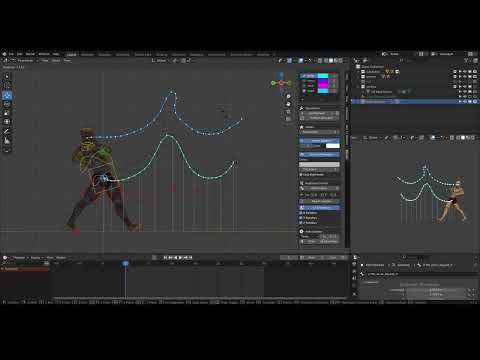This screenshot has width=480, height=360.
Task: Toggle Z Rotation checkbox in side panel
Action: [x=301, y=223]
